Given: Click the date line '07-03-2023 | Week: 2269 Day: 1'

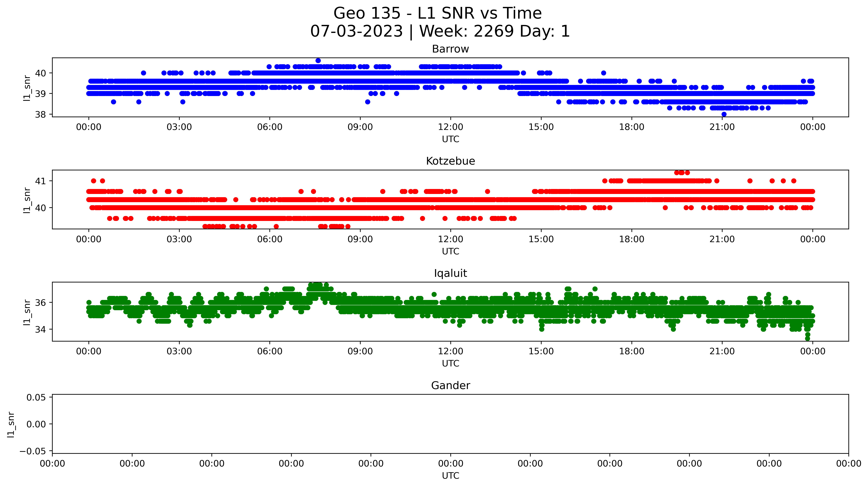Looking at the screenshot, I should pyautogui.click(x=440, y=31).
